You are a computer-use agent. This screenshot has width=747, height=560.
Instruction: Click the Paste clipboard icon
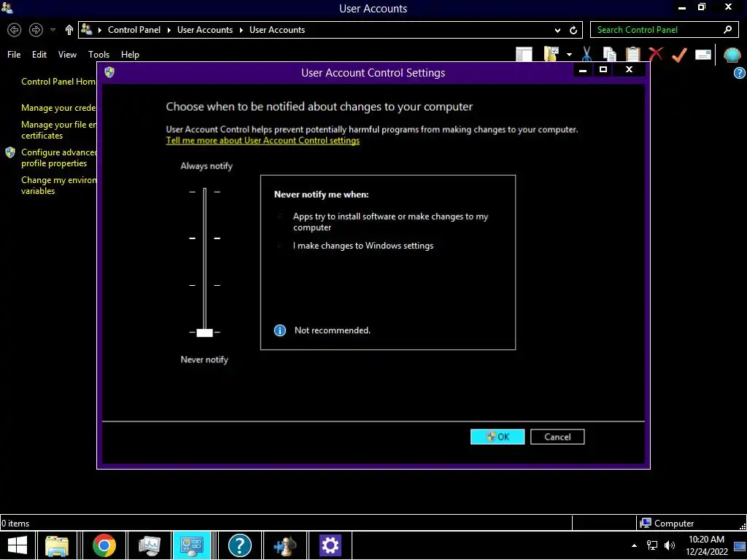(x=632, y=54)
